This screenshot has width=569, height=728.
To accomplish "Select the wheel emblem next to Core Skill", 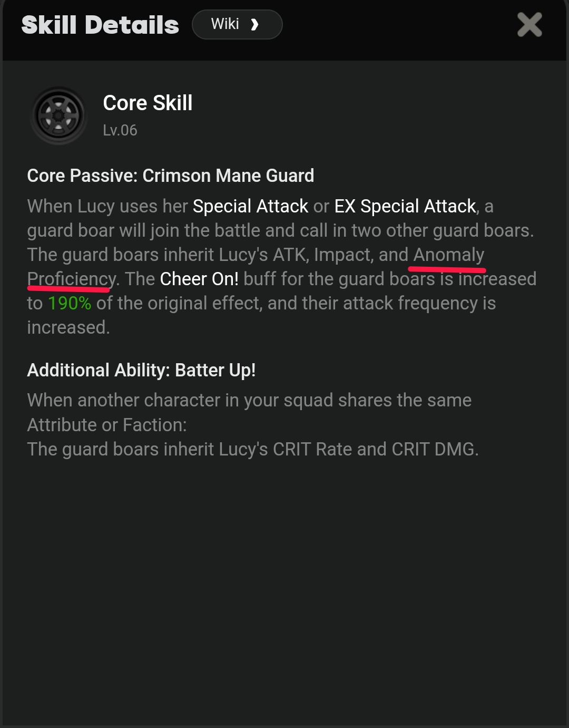I will (58, 115).
